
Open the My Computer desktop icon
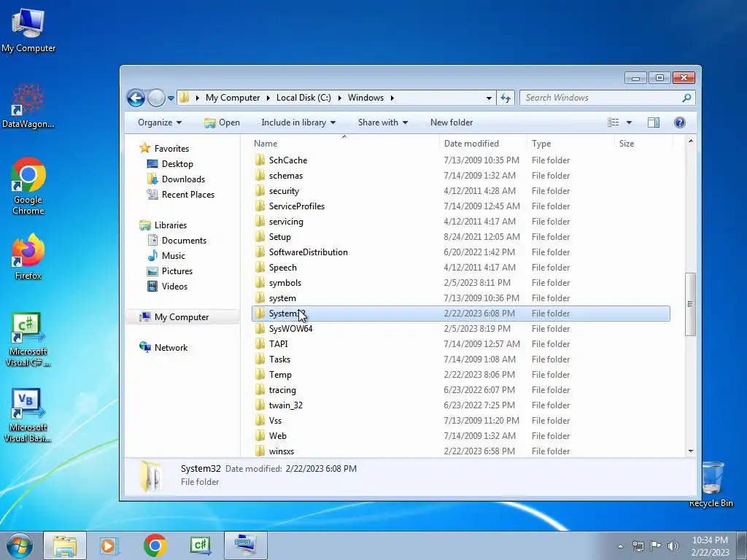[28, 30]
